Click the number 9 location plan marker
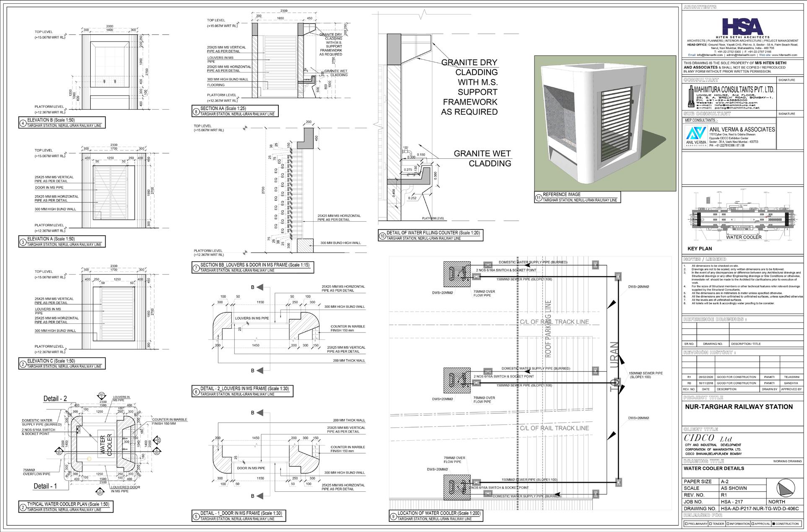 point(393,517)
